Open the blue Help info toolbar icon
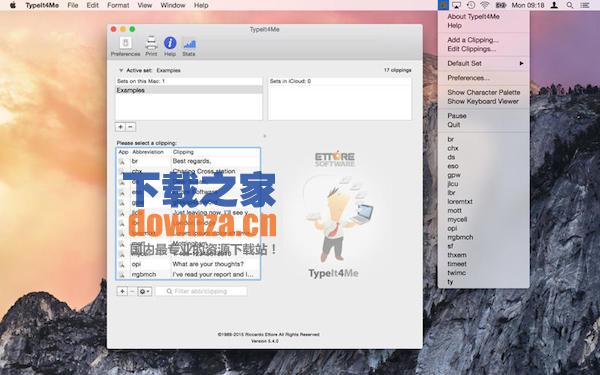This screenshot has height=375, width=600. [x=170, y=46]
